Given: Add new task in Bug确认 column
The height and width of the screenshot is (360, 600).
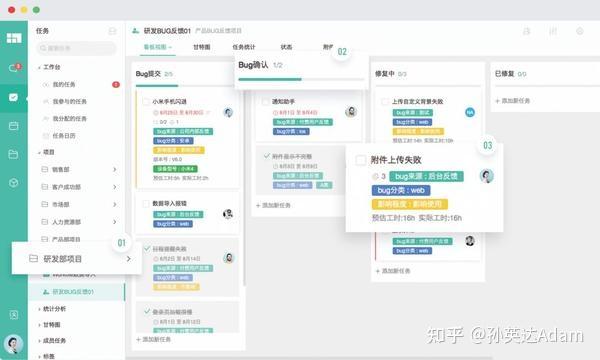Looking at the screenshot, I should pyautogui.click(x=273, y=205).
